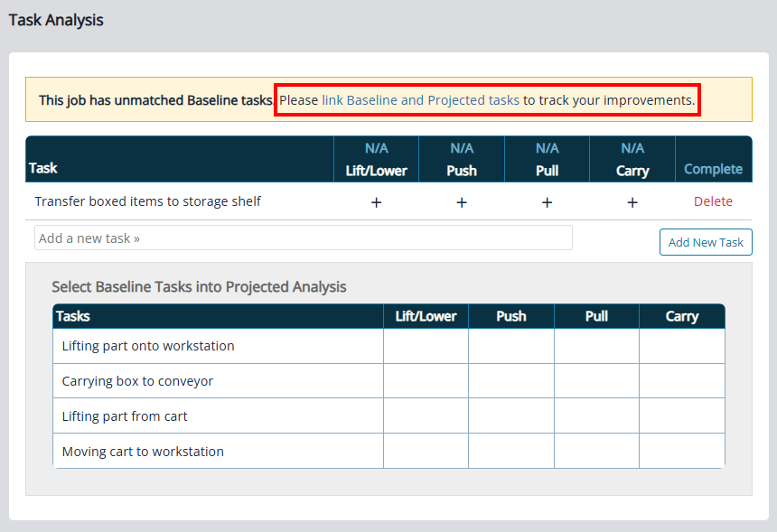Viewport: 777px width, 532px height.
Task: Click plus icon under Carry column
Action: coord(632,202)
